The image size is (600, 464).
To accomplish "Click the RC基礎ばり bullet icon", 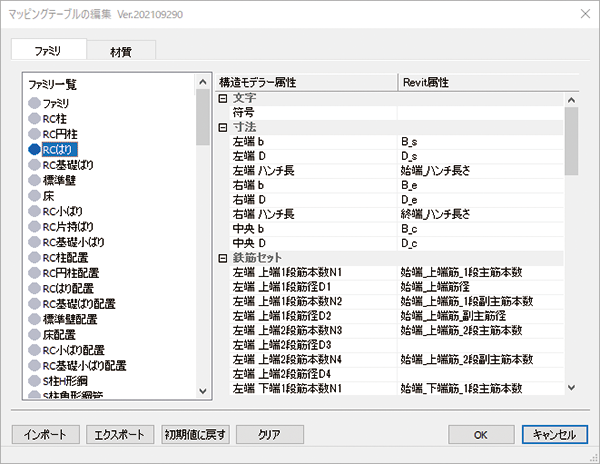I will click(35, 165).
